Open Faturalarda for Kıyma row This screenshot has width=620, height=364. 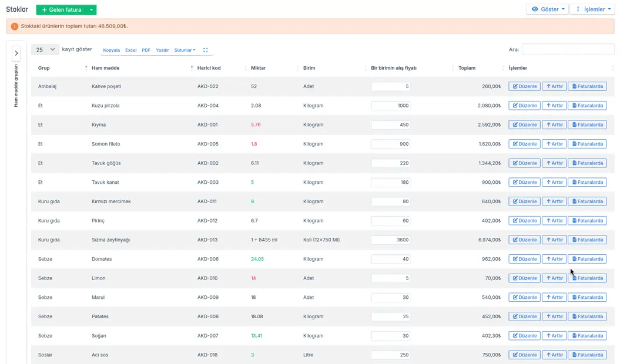(587, 125)
